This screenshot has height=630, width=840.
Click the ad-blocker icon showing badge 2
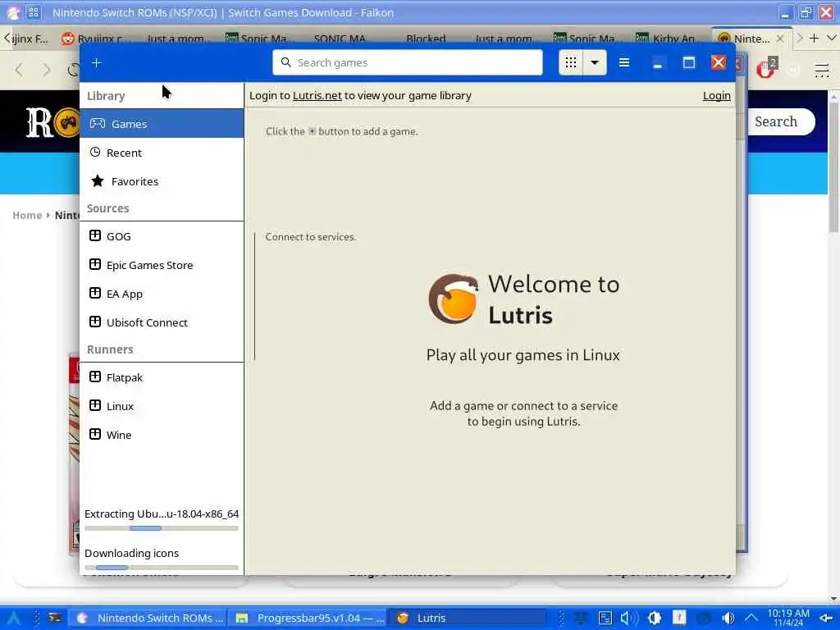pos(767,69)
